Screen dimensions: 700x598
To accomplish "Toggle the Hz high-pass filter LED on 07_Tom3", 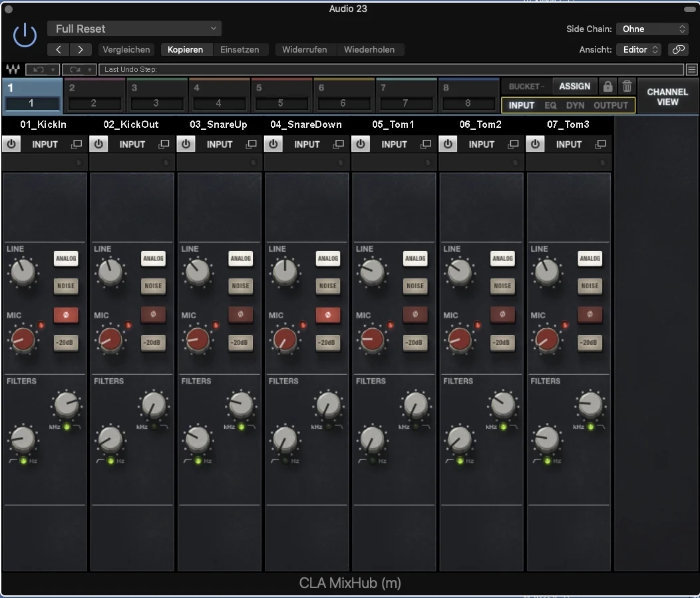I will pyautogui.click(x=548, y=461).
